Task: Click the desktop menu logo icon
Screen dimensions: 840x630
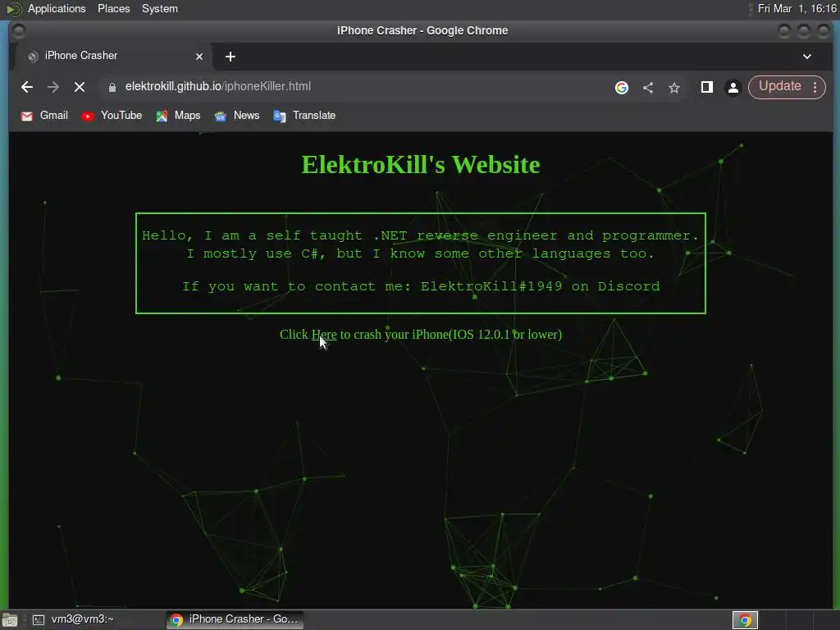Action: (13, 9)
